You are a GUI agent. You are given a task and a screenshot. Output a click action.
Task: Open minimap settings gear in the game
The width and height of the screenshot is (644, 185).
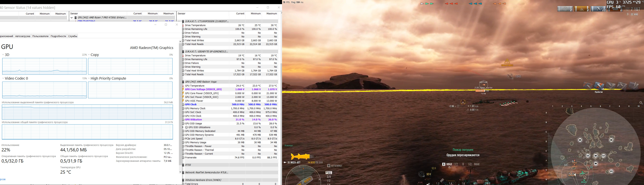point(641,103)
